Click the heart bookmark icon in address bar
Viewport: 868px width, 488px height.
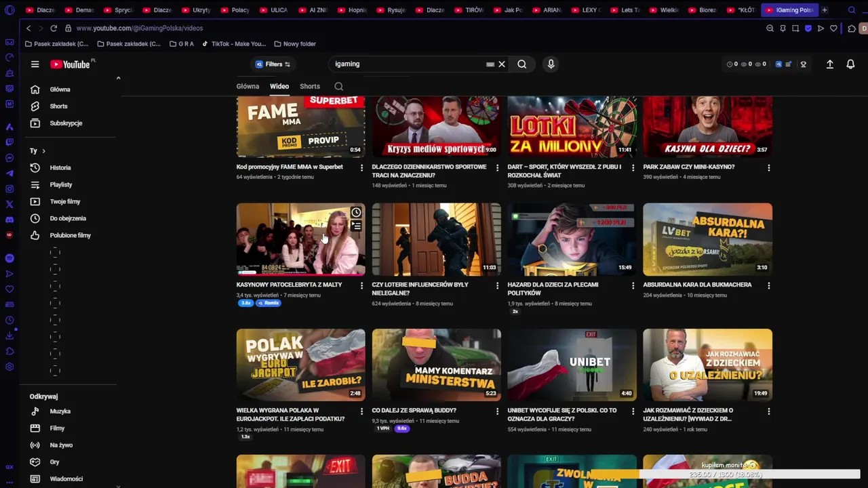tap(833, 28)
